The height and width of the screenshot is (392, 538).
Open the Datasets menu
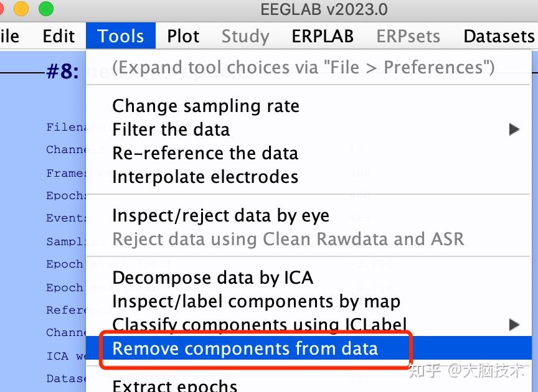coord(499,36)
